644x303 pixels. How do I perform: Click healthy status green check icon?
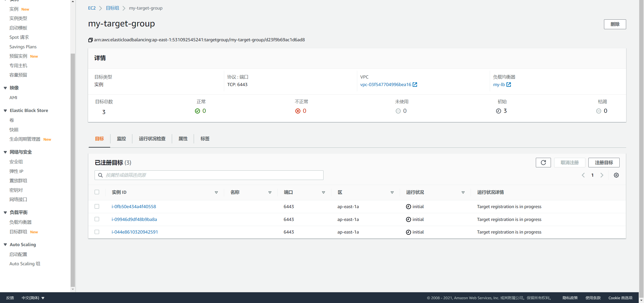tap(197, 111)
